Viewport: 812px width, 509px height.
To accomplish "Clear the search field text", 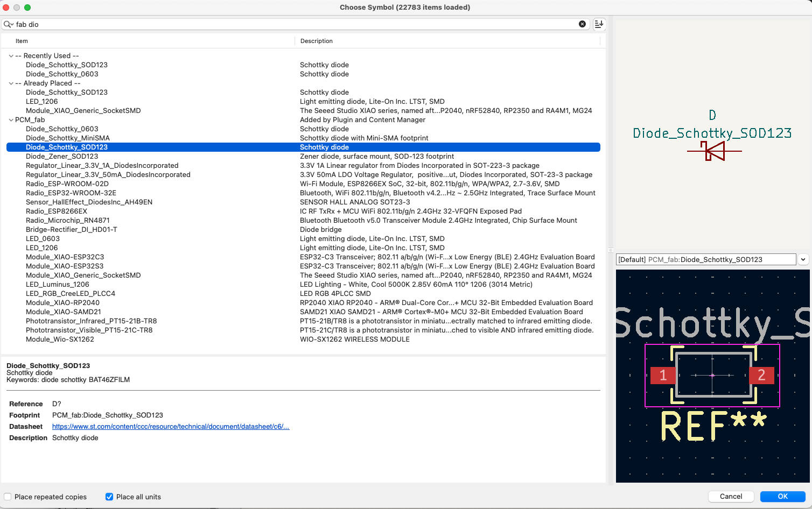I will 582,24.
